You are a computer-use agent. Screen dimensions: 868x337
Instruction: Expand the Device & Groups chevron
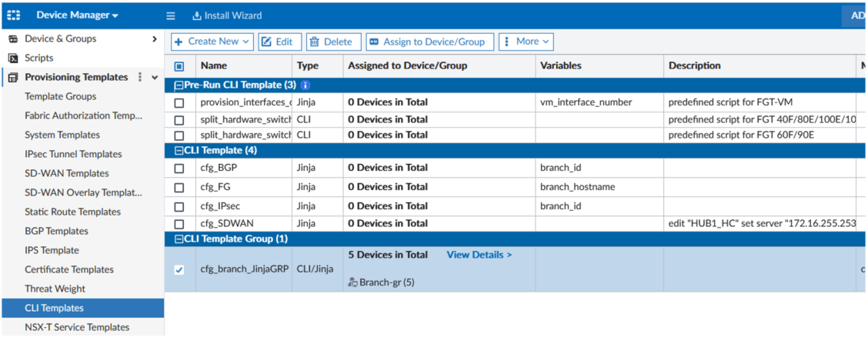click(155, 38)
